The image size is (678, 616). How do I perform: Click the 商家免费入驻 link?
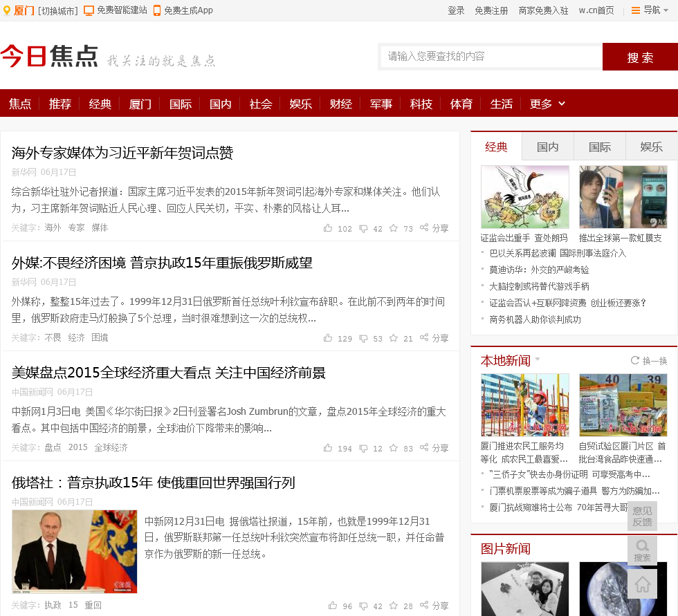pyautogui.click(x=544, y=10)
